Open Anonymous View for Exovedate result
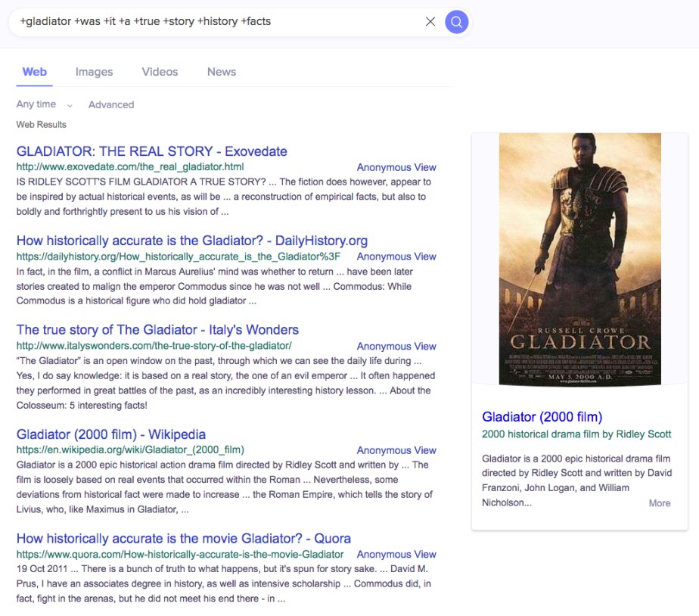Image resolution: width=699 pixels, height=616 pixels. click(x=396, y=167)
